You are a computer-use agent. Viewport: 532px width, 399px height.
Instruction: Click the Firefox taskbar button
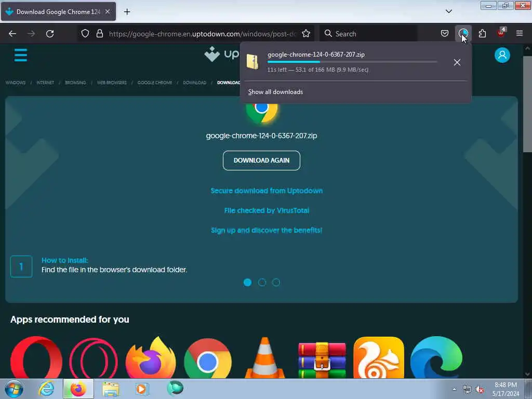click(78, 389)
